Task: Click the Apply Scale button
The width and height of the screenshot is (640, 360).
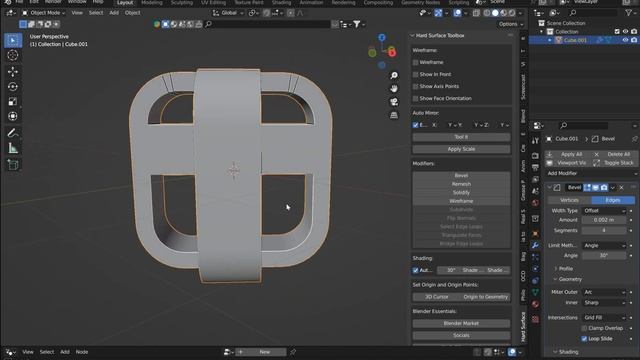Action: pos(461,149)
